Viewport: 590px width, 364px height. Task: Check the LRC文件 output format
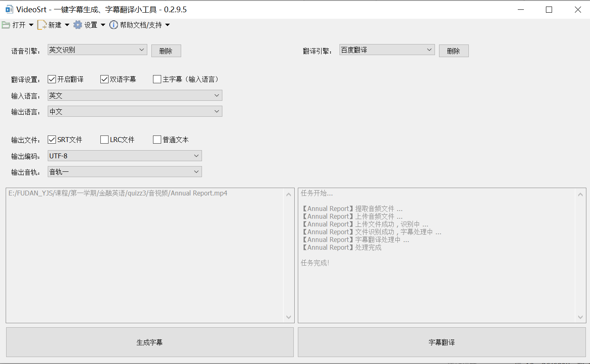(x=104, y=139)
